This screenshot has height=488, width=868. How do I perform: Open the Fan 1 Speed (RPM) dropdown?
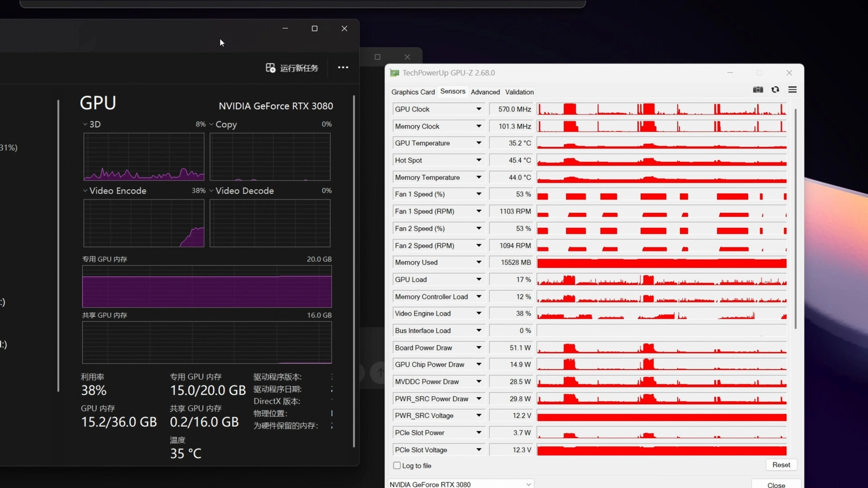click(479, 211)
